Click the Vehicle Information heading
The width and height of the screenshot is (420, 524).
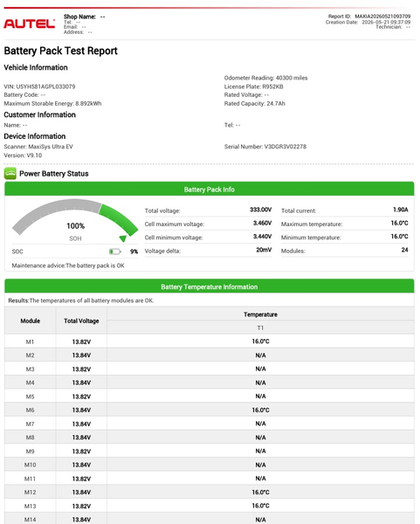[36, 67]
